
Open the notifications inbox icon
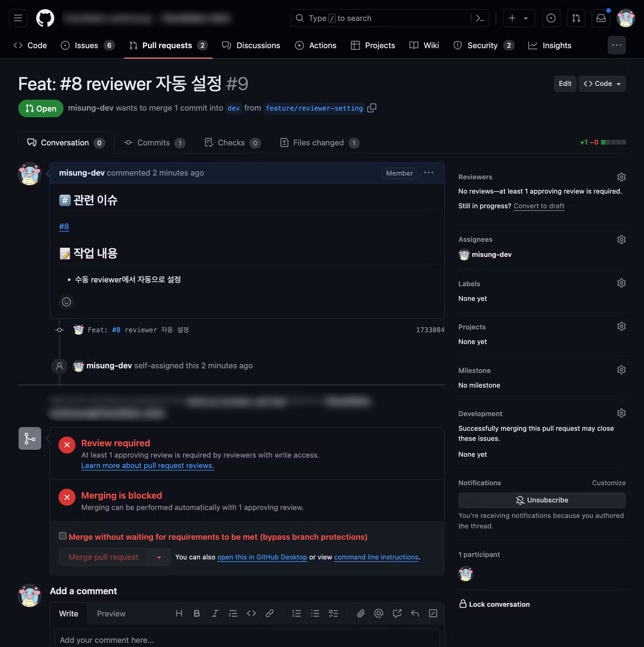tap(601, 18)
